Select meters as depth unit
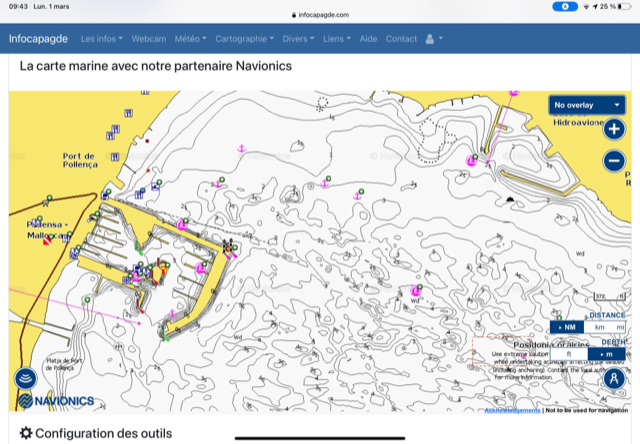The image size is (640, 444). click(x=605, y=354)
